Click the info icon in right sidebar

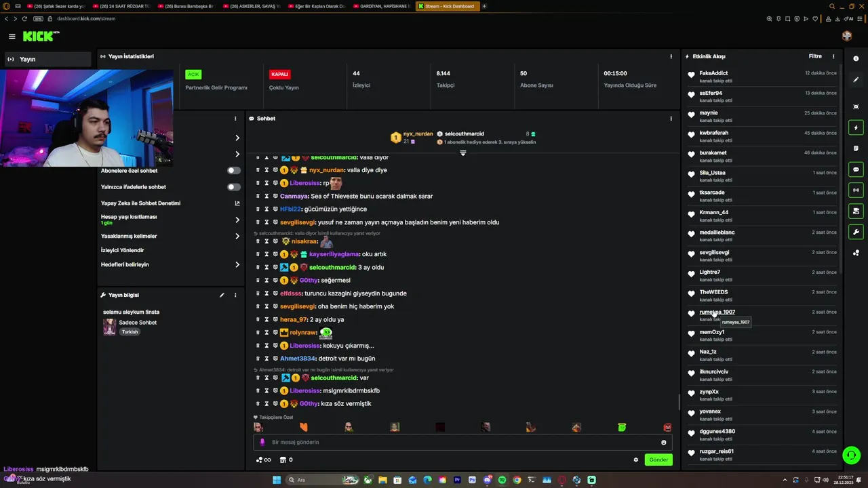(x=856, y=59)
